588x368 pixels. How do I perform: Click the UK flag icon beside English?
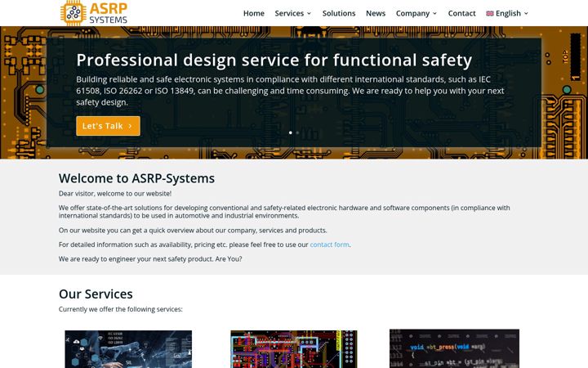[x=490, y=14]
